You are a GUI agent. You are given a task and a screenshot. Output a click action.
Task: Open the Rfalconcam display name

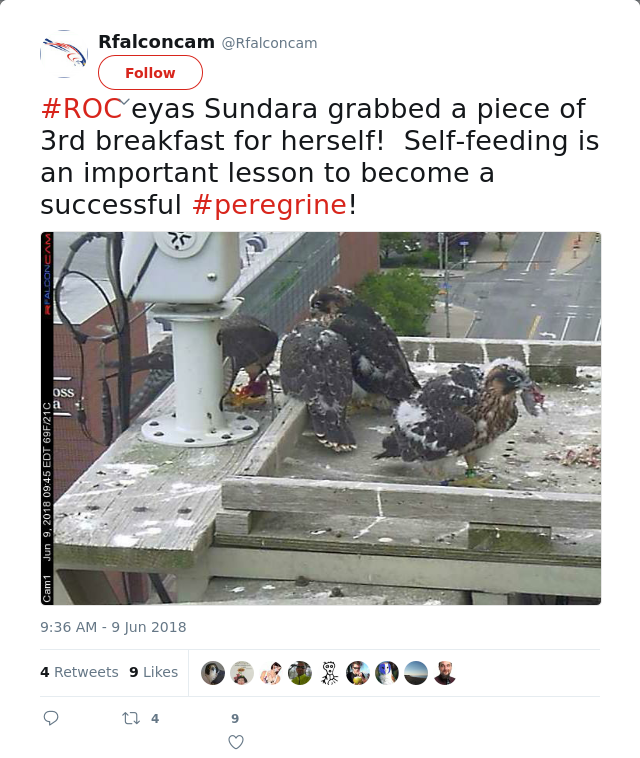click(157, 42)
